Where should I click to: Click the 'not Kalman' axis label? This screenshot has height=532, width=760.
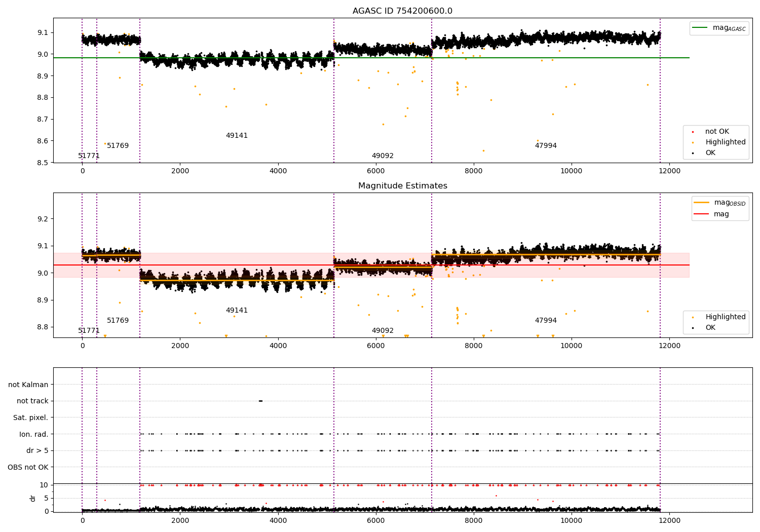tap(28, 385)
